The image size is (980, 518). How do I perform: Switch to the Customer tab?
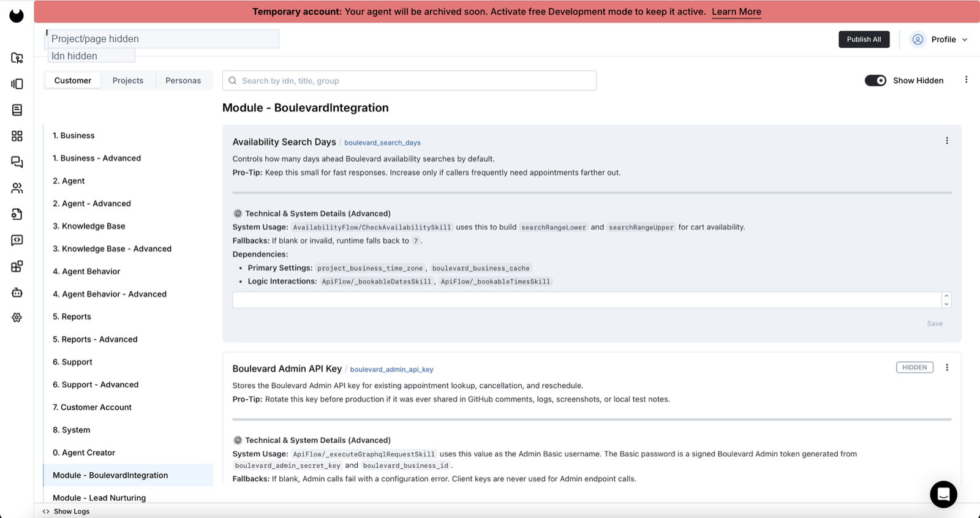(73, 80)
